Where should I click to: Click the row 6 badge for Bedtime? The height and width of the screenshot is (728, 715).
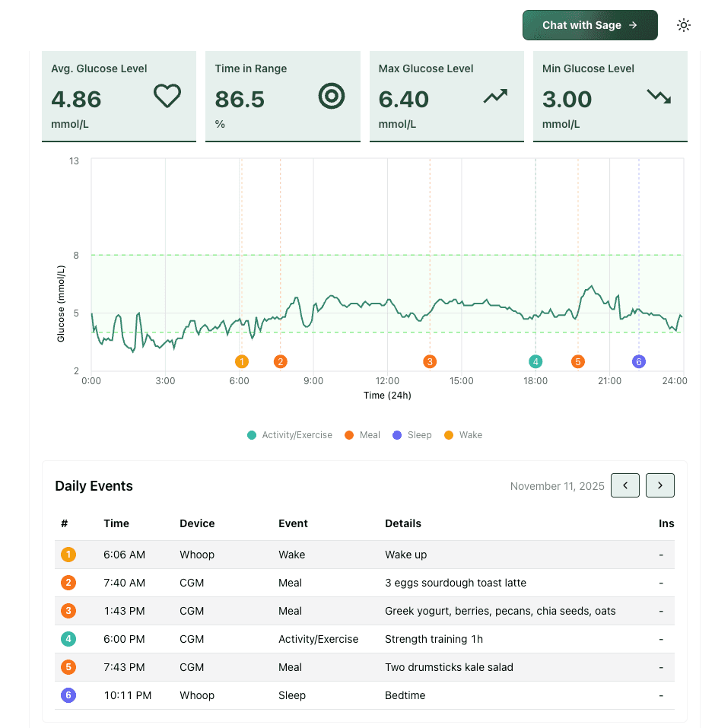pyautogui.click(x=68, y=695)
